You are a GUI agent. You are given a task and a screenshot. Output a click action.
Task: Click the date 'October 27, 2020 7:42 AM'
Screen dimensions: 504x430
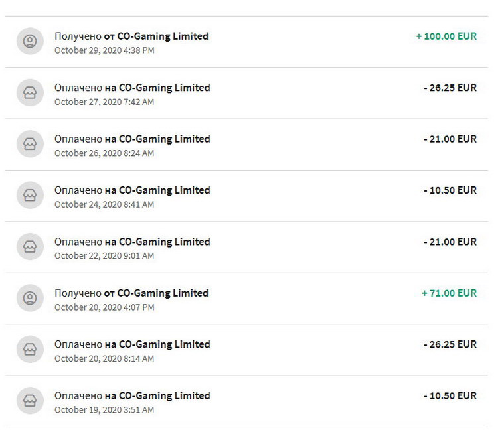point(104,102)
